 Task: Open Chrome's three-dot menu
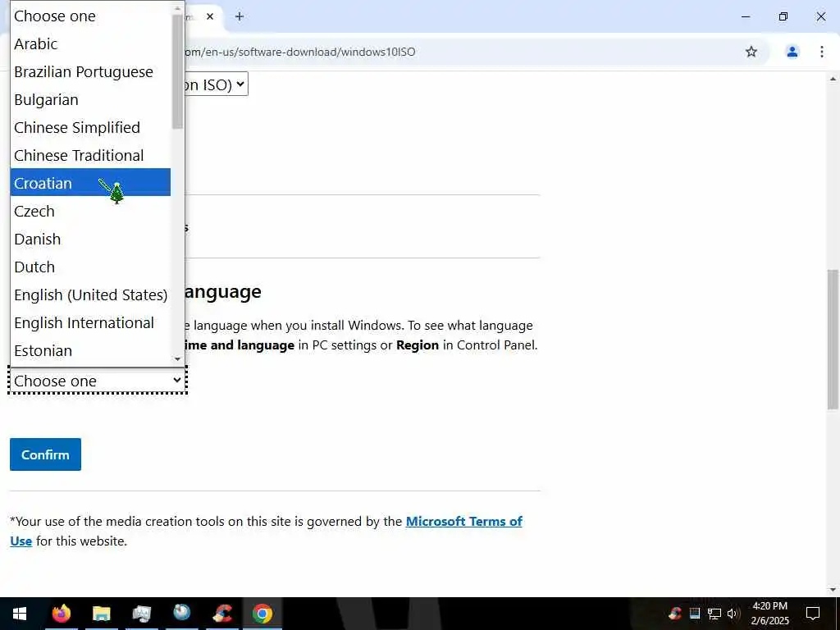point(821,52)
